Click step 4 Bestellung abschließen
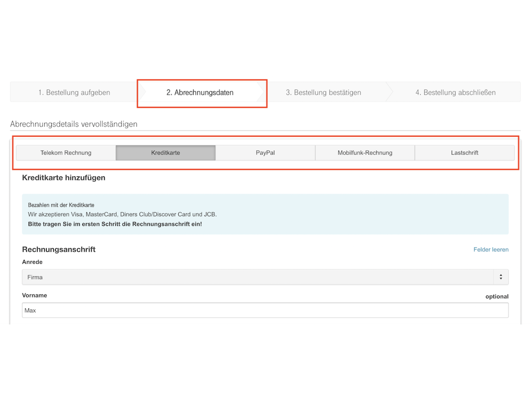The width and height of the screenshot is (532, 399). click(456, 92)
